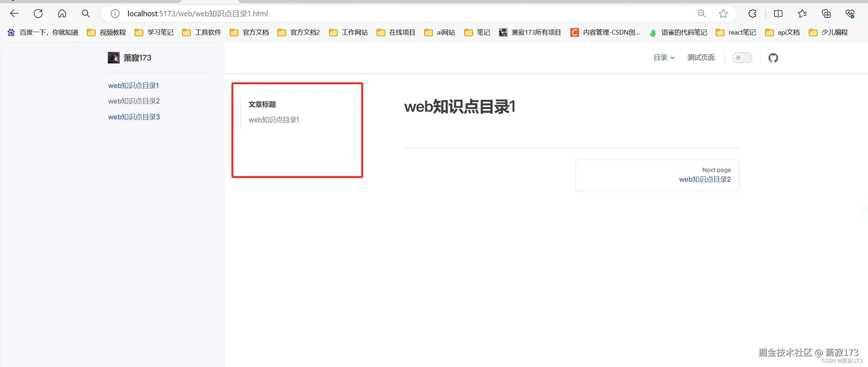This screenshot has width=868, height=367.
Task: Open the 语雀的代码笔记 bookmark
Action: point(678,32)
